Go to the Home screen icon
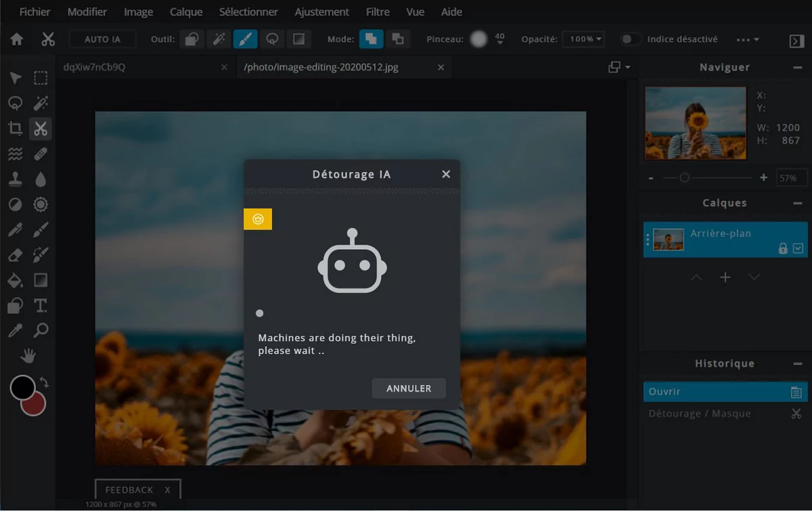This screenshot has width=812, height=511. click(17, 39)
